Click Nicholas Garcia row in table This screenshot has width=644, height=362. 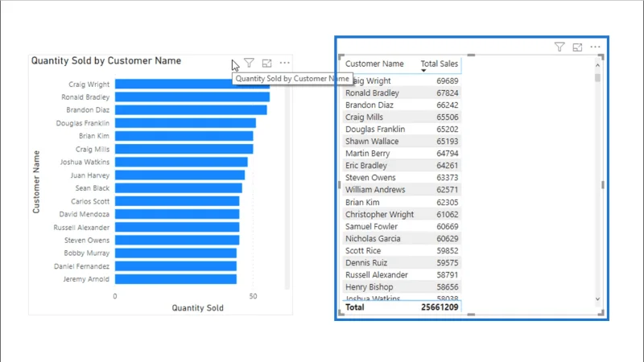(401, 238)
